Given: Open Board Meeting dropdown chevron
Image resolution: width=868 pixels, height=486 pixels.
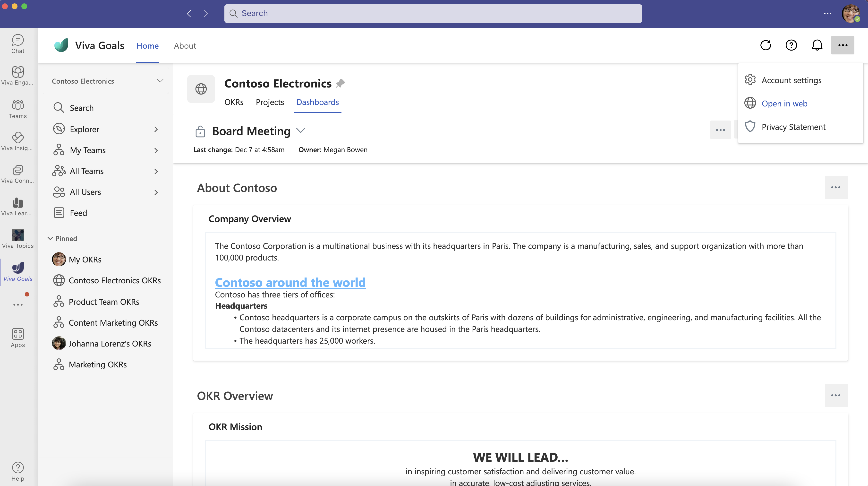Looking at the screenshot, I should [301, 130].
